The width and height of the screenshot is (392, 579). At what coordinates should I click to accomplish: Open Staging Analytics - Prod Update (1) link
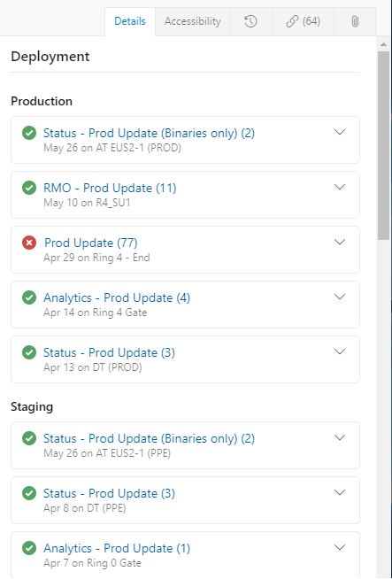click(117, 548)
